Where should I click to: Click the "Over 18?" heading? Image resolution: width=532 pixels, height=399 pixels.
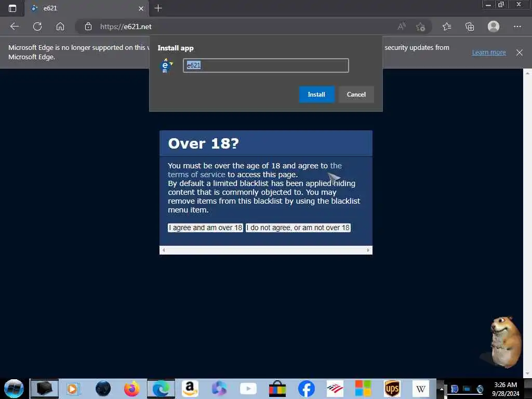pos(204,143)
